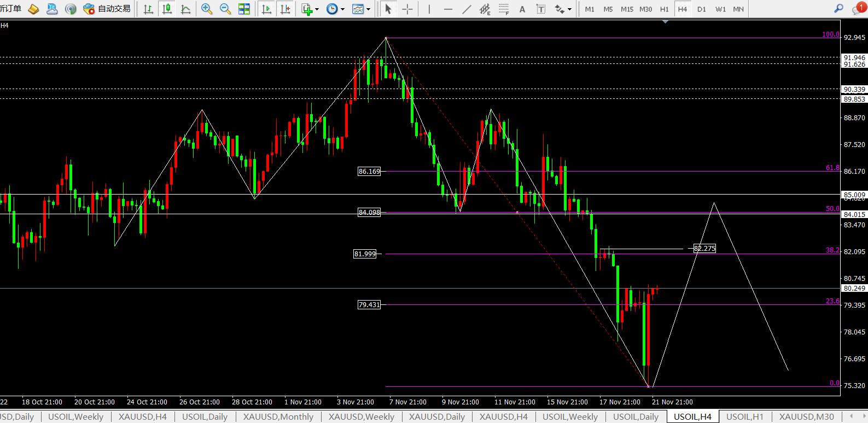
Task: Select the standard cursor arrow tool
Action: tap(388, 9)
